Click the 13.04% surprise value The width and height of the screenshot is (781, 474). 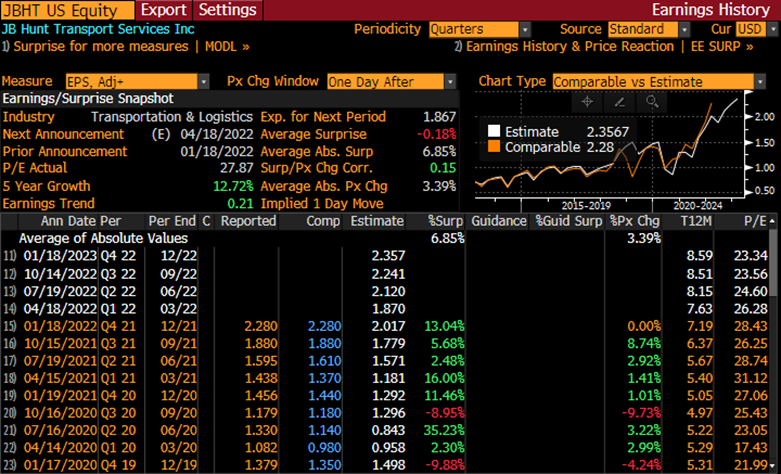point(444,326)
